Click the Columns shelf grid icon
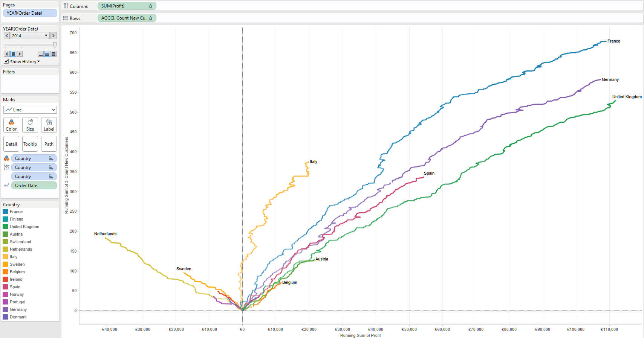This screenshot has height=338, width=644. point(66,6)
